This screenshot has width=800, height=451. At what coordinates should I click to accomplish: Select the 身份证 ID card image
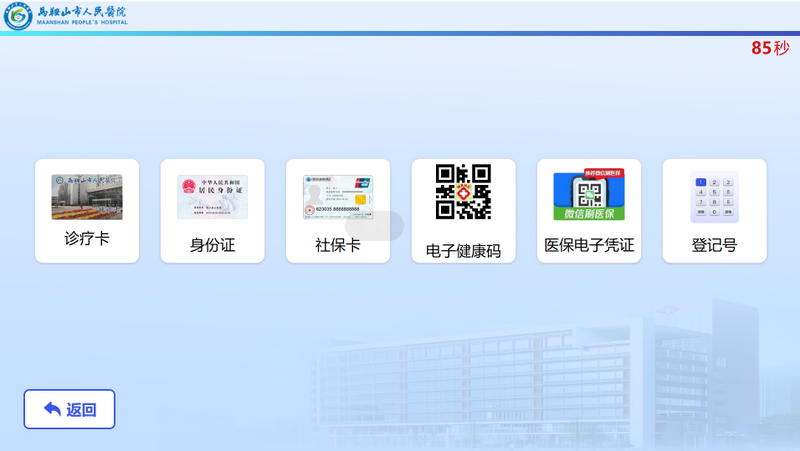tap(212, 197)
